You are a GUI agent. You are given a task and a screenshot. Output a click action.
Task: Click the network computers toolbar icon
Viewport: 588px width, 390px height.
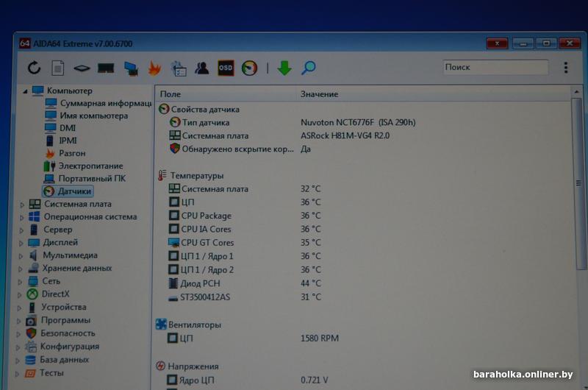coord(131,68)
